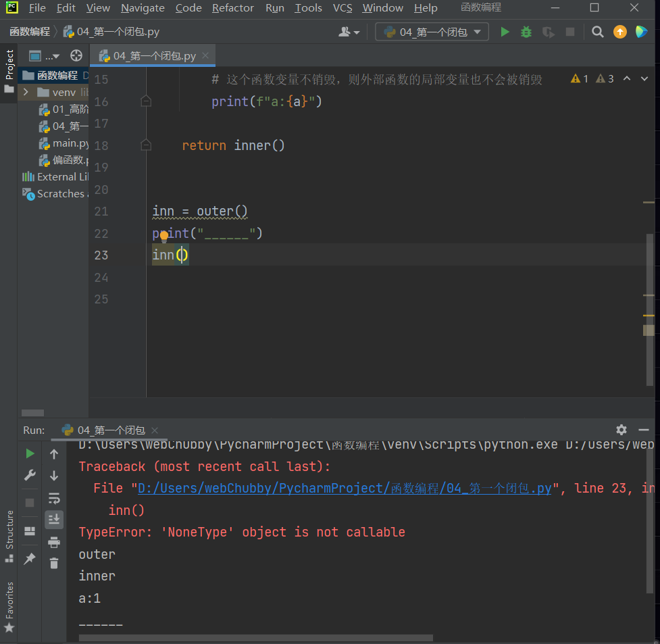Viewport: 660px width, 644px height.
Task: Select External Libraries node in project tree
Action: (55, 177)
